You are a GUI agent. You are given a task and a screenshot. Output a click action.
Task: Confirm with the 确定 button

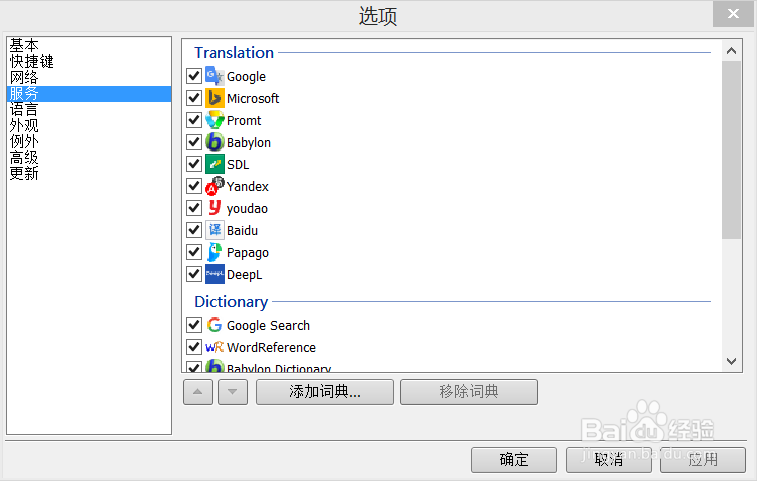click(x=514, y=460)
